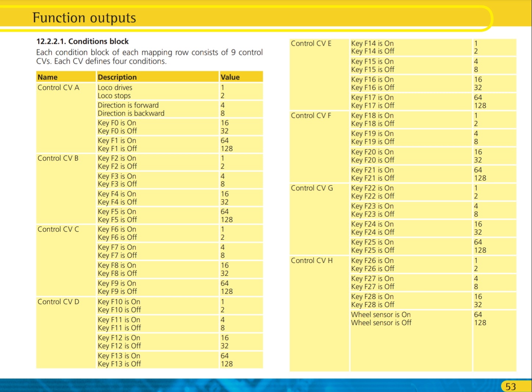Click the "Wheel sensor is On" entry
This screenshot has height=392, width=532.
381,314
